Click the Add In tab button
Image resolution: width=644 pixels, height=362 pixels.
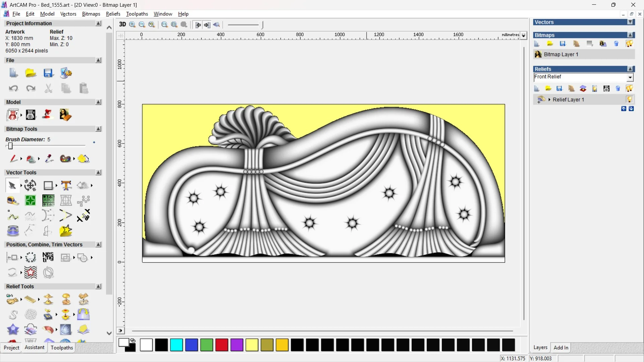(x=561, y=348)
